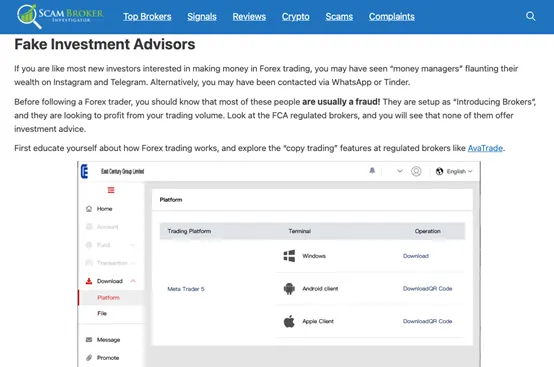Viewport: 554px width, 367px height.
Task: Click DownloadQR Code for Android client
Action: point(428,289)
